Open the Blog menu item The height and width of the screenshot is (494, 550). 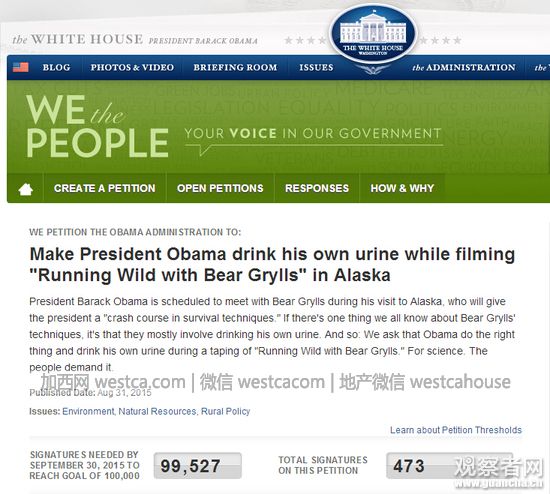[56, 67]
